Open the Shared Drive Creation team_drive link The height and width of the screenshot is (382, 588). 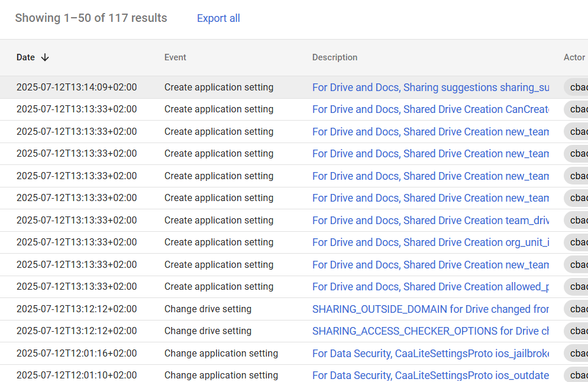point(430,220)
